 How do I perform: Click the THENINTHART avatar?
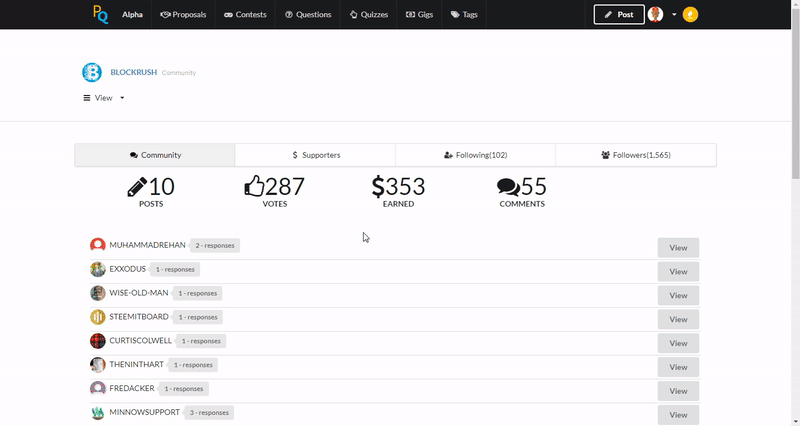click(98, 365)
